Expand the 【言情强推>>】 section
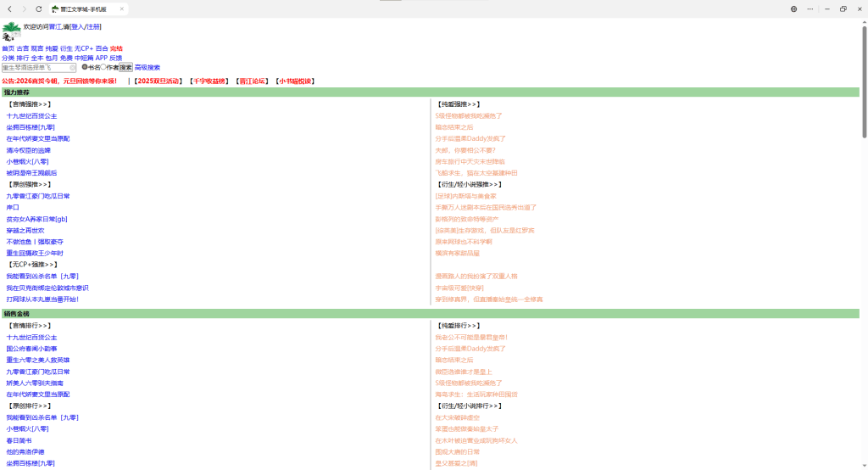The image size is (868, 470). click(x=30, y=104)
